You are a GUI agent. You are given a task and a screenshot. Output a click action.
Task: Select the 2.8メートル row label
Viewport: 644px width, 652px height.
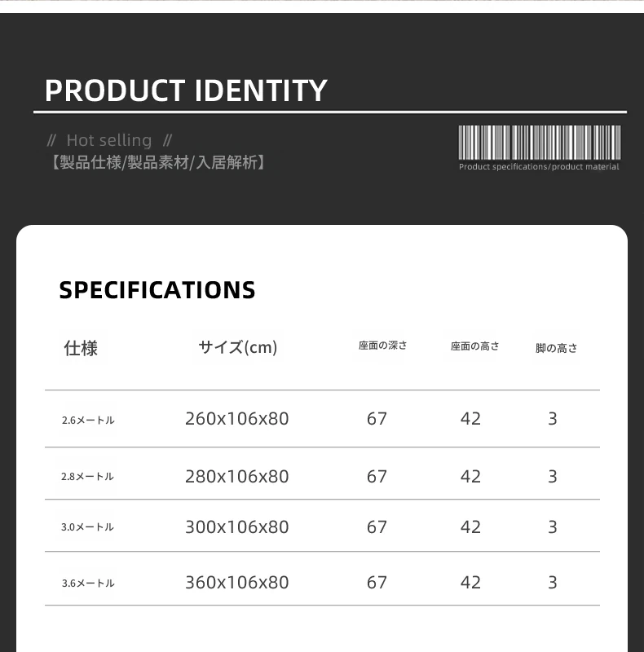click(x=88, y=477)
